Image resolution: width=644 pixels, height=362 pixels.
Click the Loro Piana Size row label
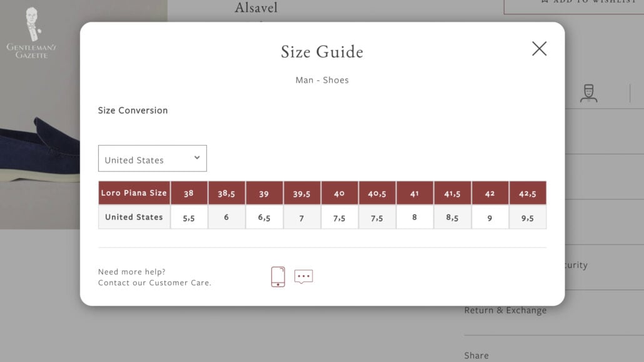pyautogui.click(x=134, y=193)
